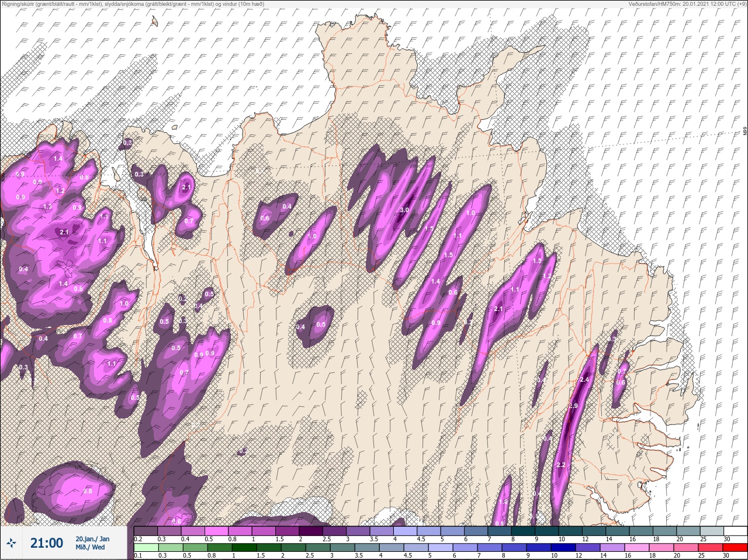Viewport: 748px width, 560px height.
Task: Select the navy blue rain legend swatch after 10
Action: click(x=563, y=548)
